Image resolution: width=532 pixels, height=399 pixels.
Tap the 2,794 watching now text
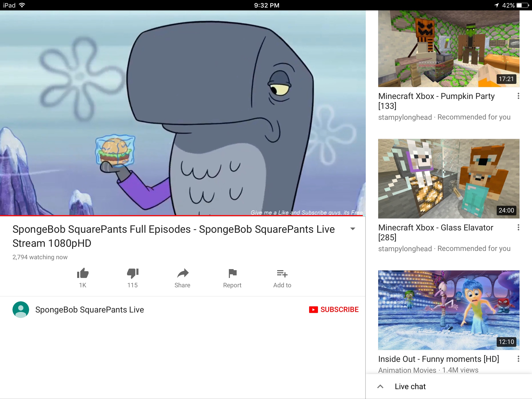40,257
